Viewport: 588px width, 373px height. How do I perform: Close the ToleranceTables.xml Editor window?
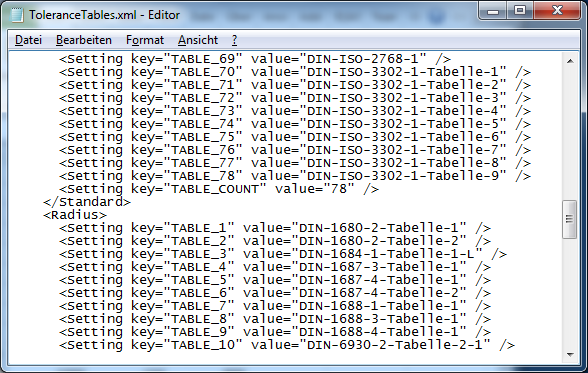[557, 10]
